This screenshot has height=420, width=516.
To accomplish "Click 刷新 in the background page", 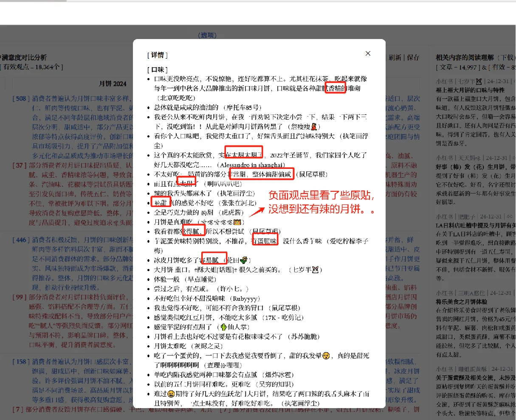I will tap(395, 57).
